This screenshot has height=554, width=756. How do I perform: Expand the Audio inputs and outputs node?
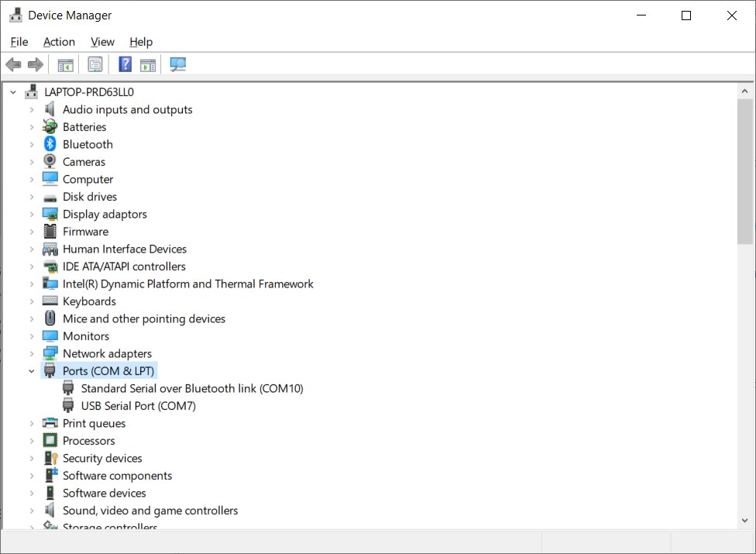[32, 109]
